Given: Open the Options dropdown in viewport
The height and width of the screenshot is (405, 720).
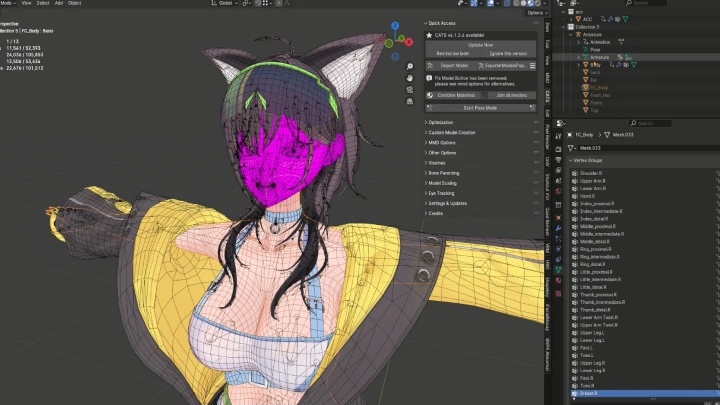Looking at the screenshot, I should [x=537, y=13].
